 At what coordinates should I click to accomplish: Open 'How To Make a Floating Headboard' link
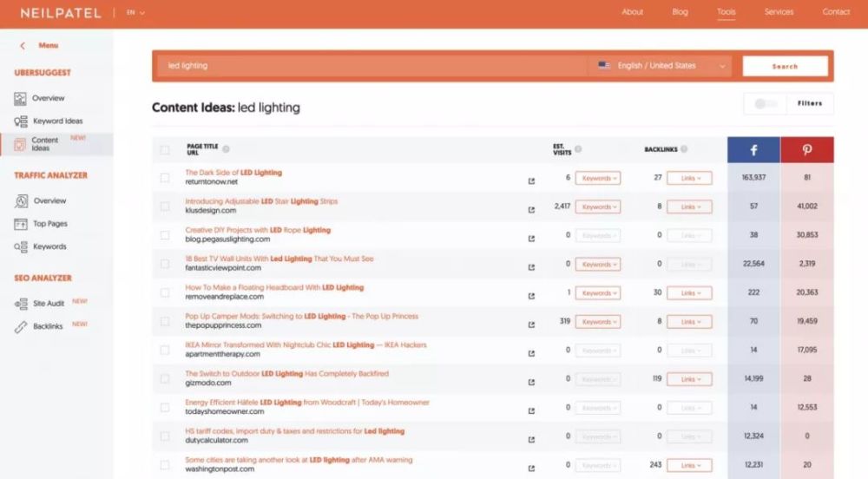click(274, 287)
